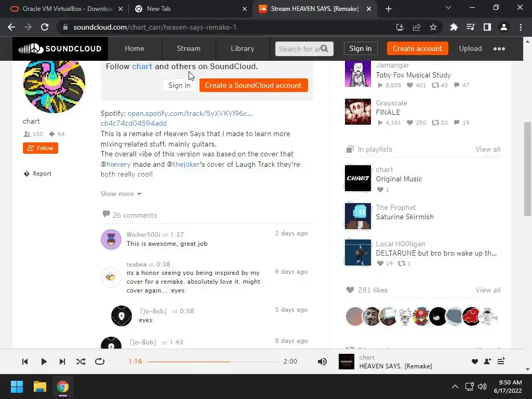This screenshot has height=399, width=532.
Task: Click Sign in under the follow prompt
Action: point(179,85)
